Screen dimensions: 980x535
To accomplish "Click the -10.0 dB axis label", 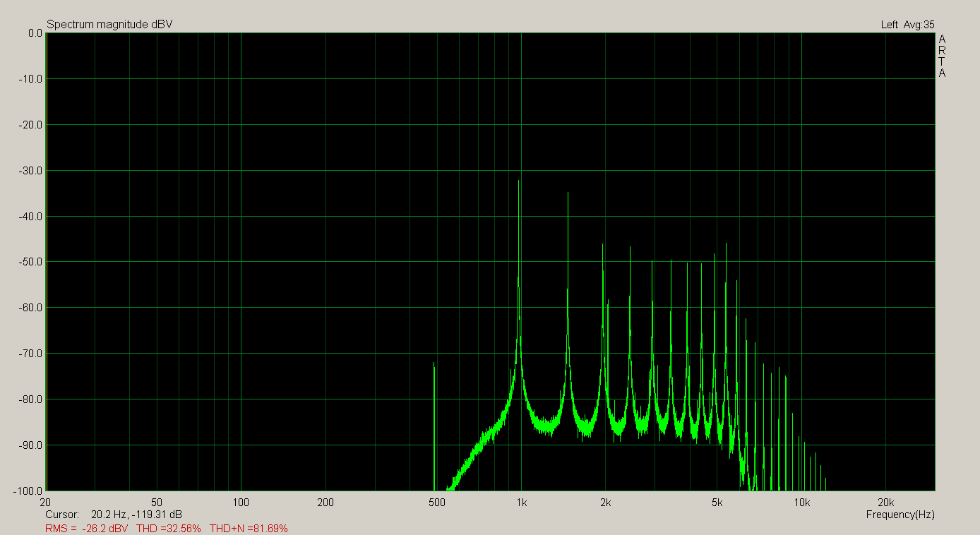I will click(x=30, y=78).
